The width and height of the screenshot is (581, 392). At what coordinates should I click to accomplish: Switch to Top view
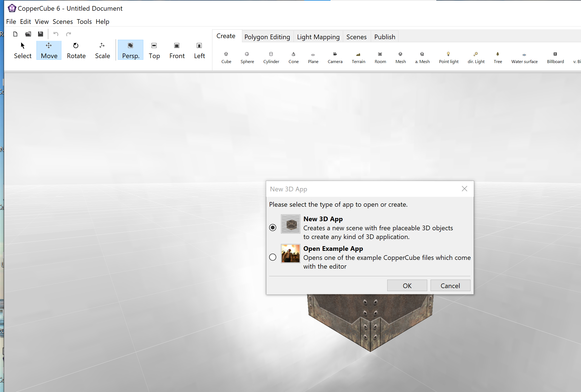coord(154,50)
